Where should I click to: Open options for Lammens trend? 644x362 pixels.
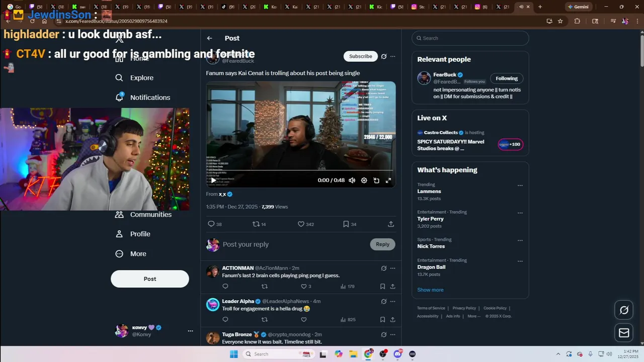tap(520, 186)
